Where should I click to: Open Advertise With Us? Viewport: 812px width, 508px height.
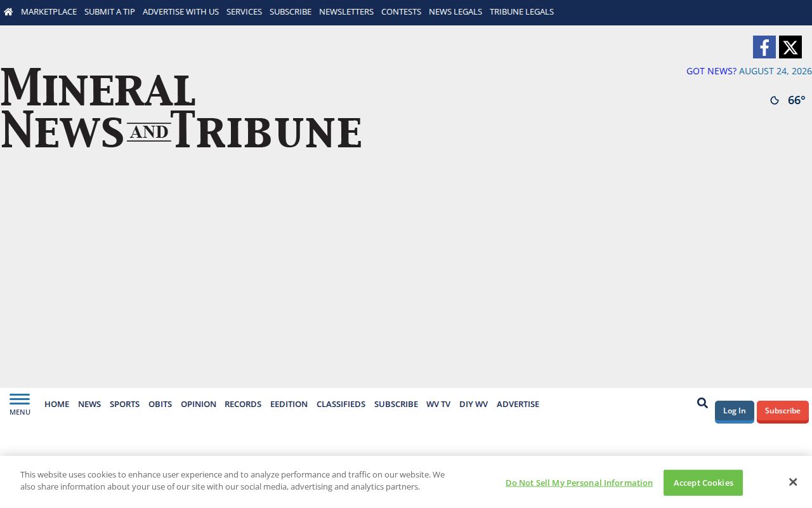click(x=181, y=11)
